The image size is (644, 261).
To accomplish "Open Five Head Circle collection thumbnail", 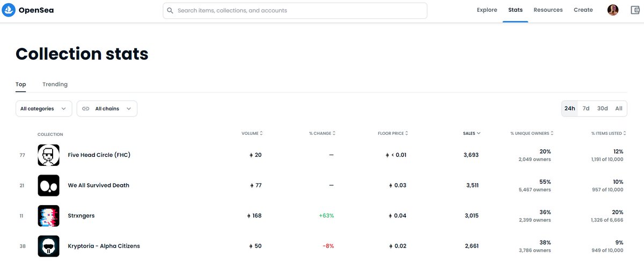I will pos(48,155).
